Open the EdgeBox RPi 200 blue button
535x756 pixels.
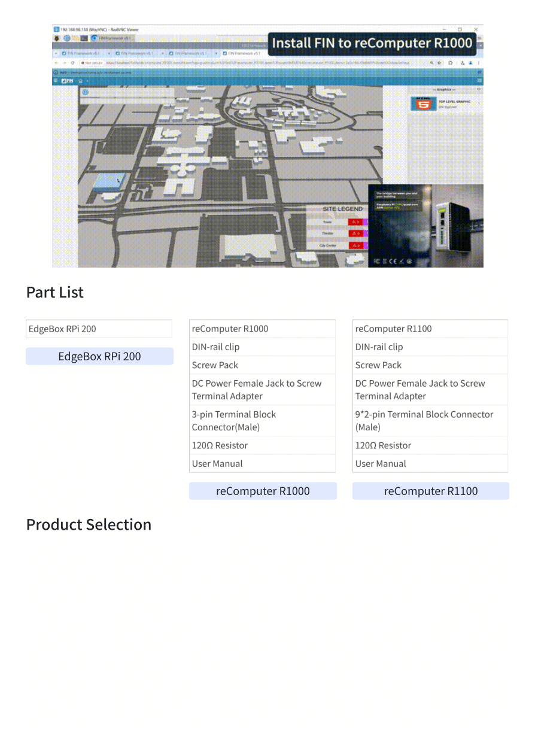[x=99, y=356]
